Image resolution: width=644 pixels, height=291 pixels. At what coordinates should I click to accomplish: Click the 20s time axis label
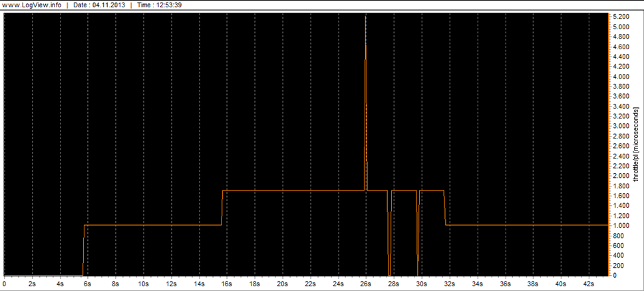coord(283,284)
